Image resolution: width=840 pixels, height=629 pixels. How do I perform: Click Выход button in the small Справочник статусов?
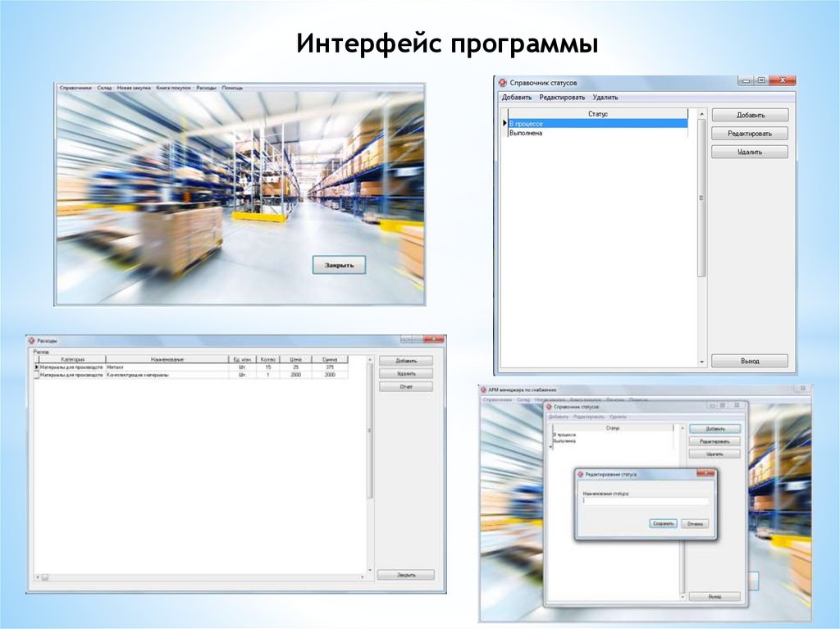[x=714, y=596]
